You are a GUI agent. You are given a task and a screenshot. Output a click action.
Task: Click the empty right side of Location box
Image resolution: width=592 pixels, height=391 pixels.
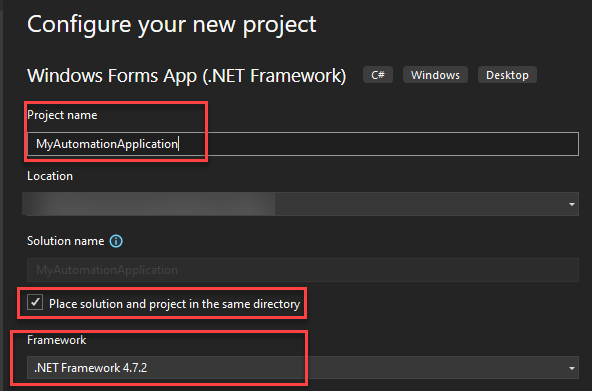[419, 204]
